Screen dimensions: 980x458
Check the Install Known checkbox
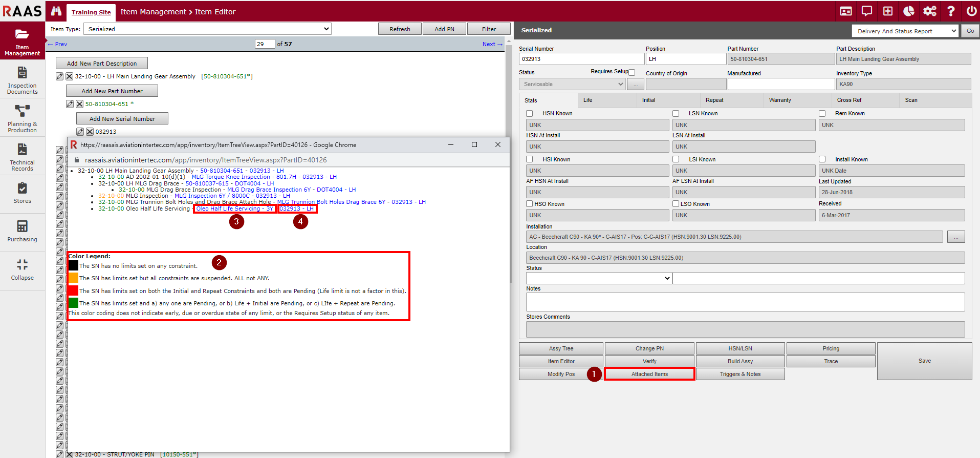(822, 159)
